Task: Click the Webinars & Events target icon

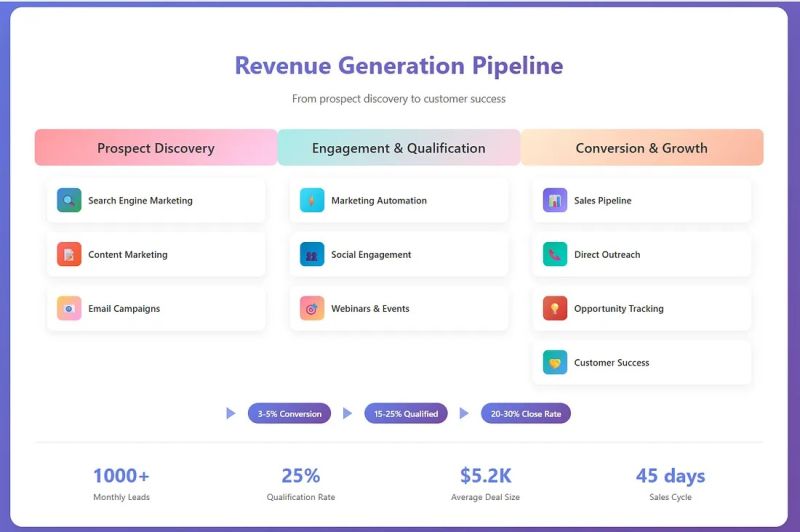Action: 312,309
